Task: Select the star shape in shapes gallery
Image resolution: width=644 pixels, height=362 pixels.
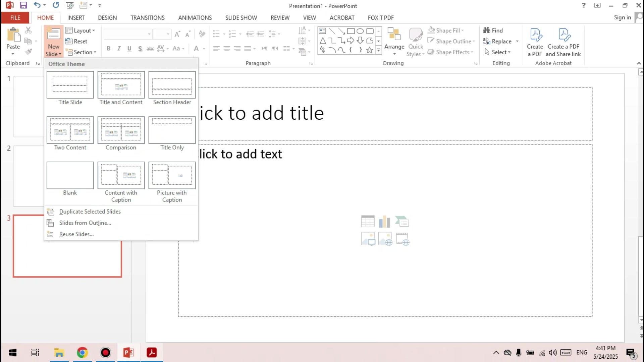Action: (x=369, y=50)
